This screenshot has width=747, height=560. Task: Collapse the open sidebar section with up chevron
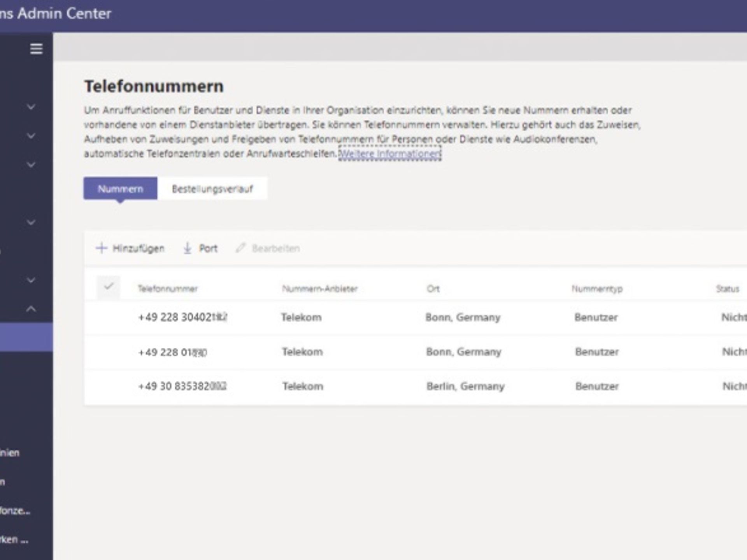click(30, 308)
